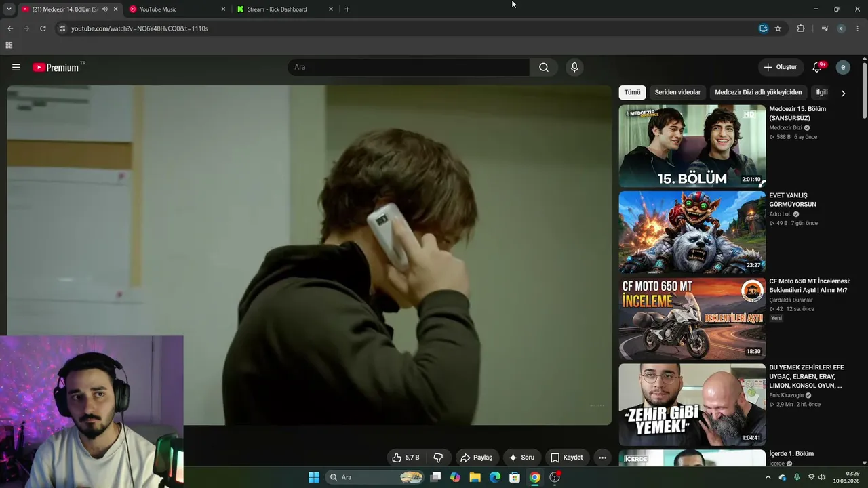Open the Çardakta Duranlar channel link
This screenshot has height=488, width=868.
click(791, 300)
